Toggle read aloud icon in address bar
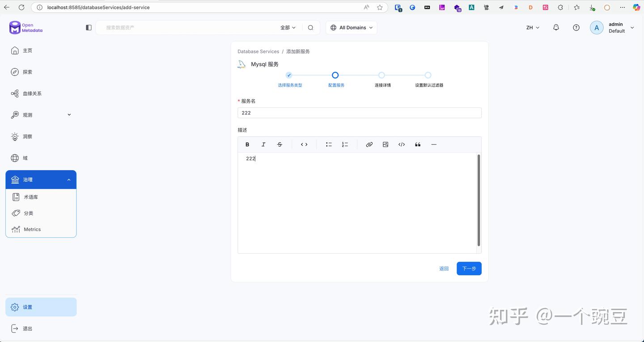 coord(366,8)
